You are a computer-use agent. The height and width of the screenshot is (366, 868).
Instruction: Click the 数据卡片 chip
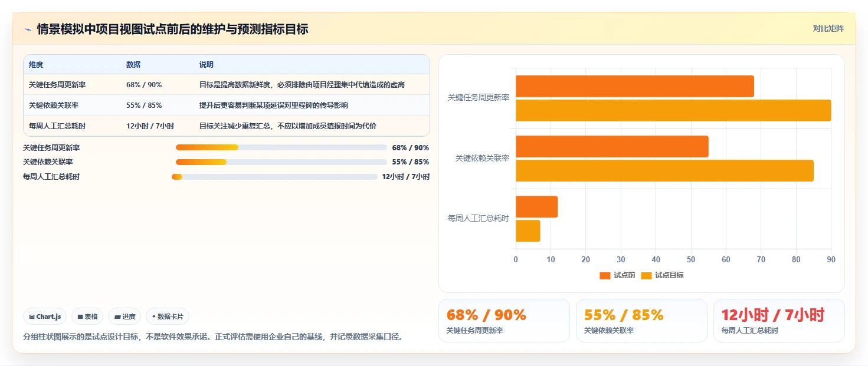click(168, 316)
